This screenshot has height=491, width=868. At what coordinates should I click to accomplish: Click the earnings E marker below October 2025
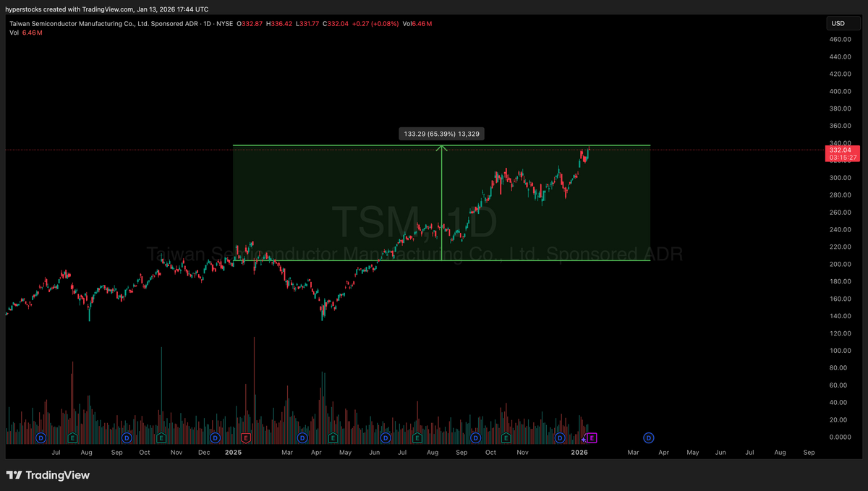click(506, 437)
